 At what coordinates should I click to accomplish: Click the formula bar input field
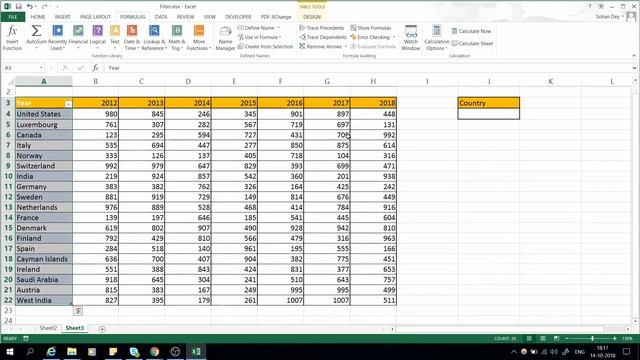point(367,68)
